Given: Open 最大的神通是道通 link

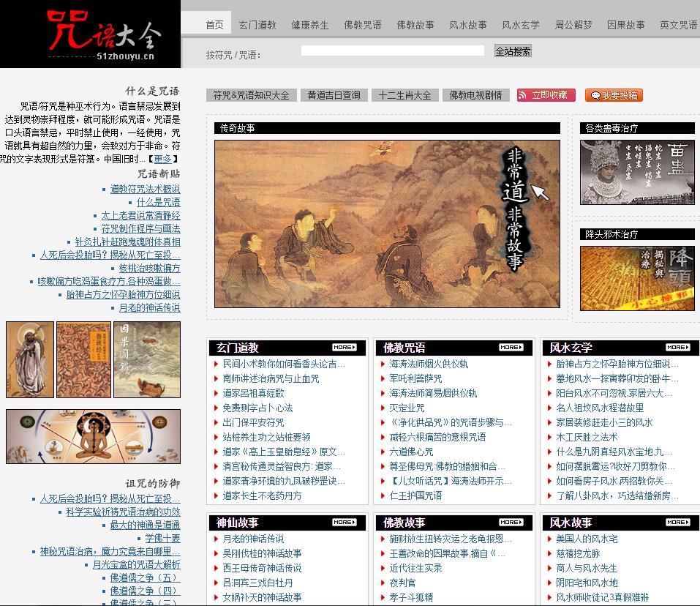Looking at the screenshot, I should [x=145, y=525].
